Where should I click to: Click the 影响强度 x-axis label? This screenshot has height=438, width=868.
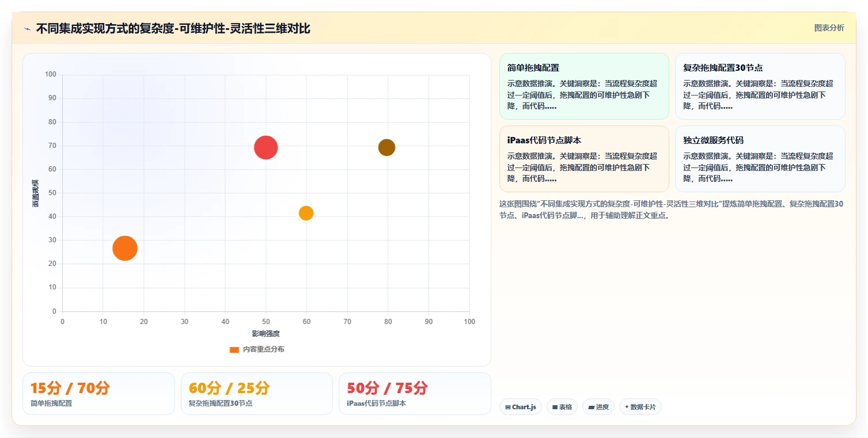coord(266,334)
